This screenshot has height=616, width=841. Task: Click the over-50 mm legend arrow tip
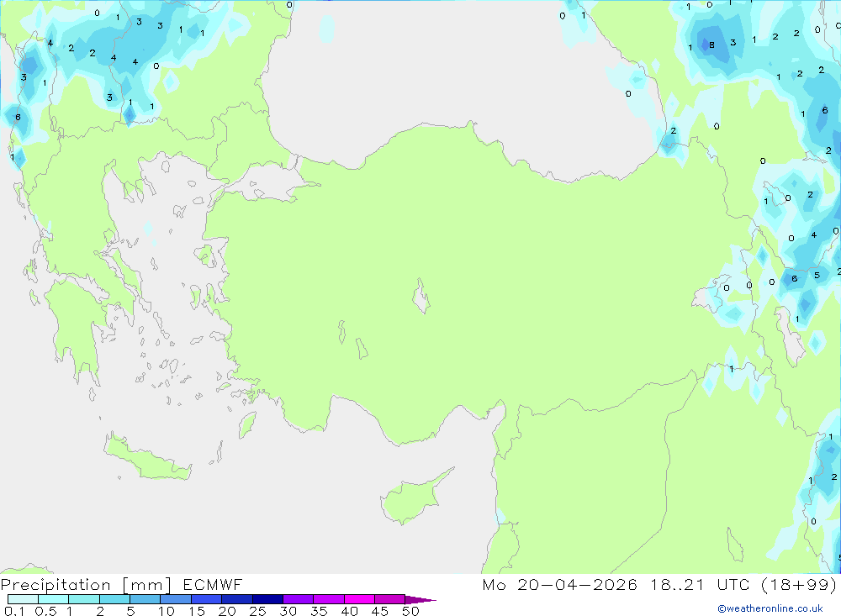tap(420, 600)
